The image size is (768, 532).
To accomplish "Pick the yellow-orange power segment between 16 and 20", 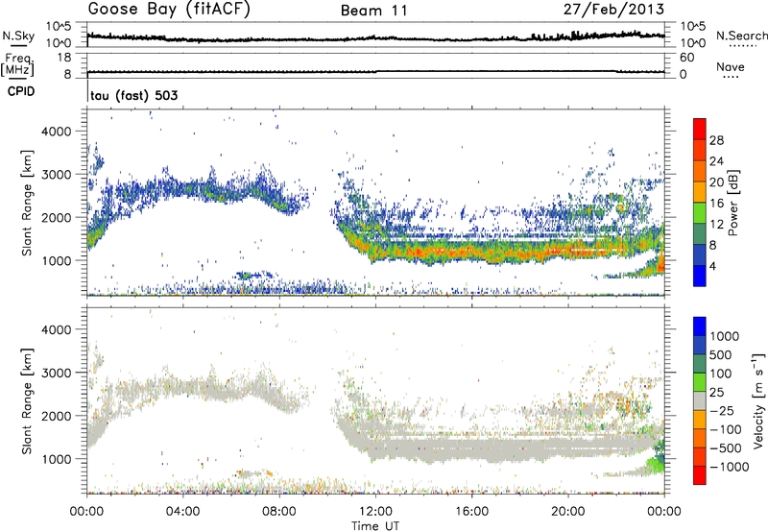I will 700,192.
